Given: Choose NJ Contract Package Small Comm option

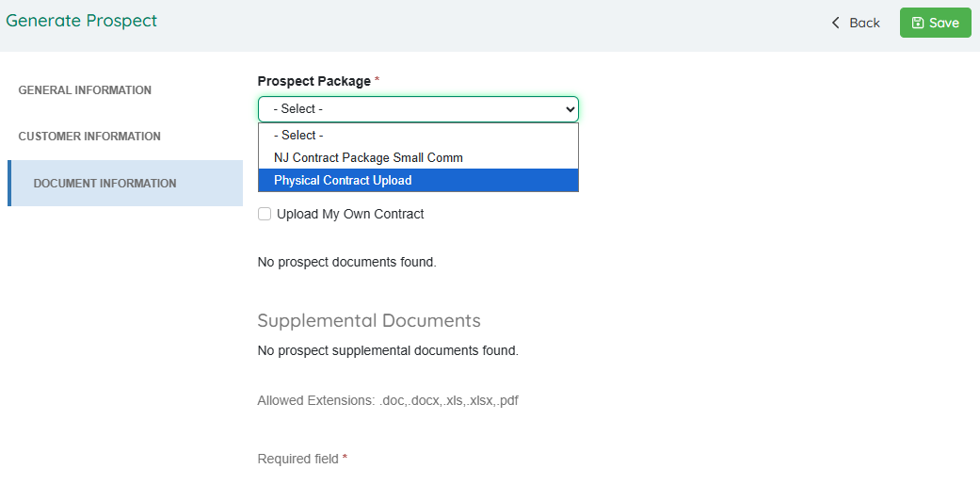Looking at the screenshot, I should pyautogui.click(x=368, y=158).
